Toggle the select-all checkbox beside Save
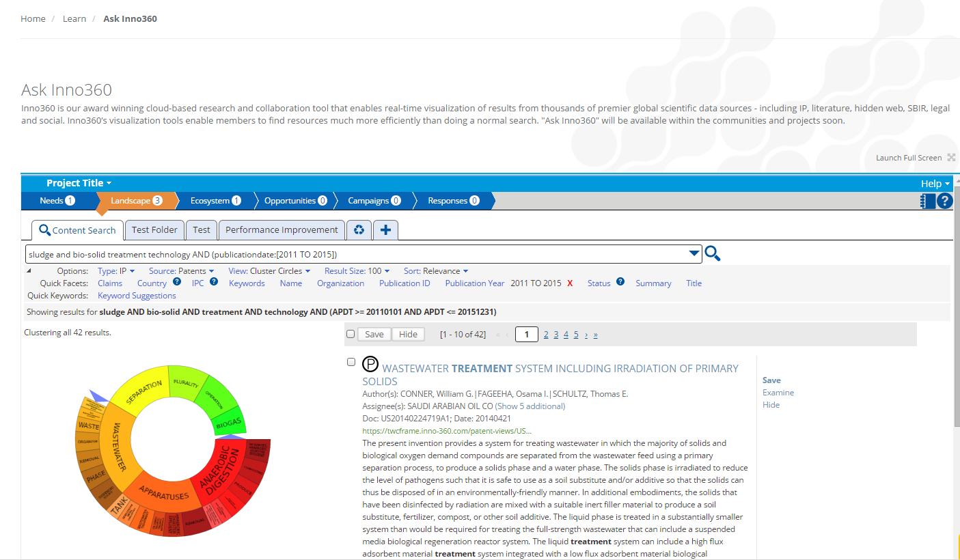This screenshot has width=960, height=560. click(x=351, y=334)
